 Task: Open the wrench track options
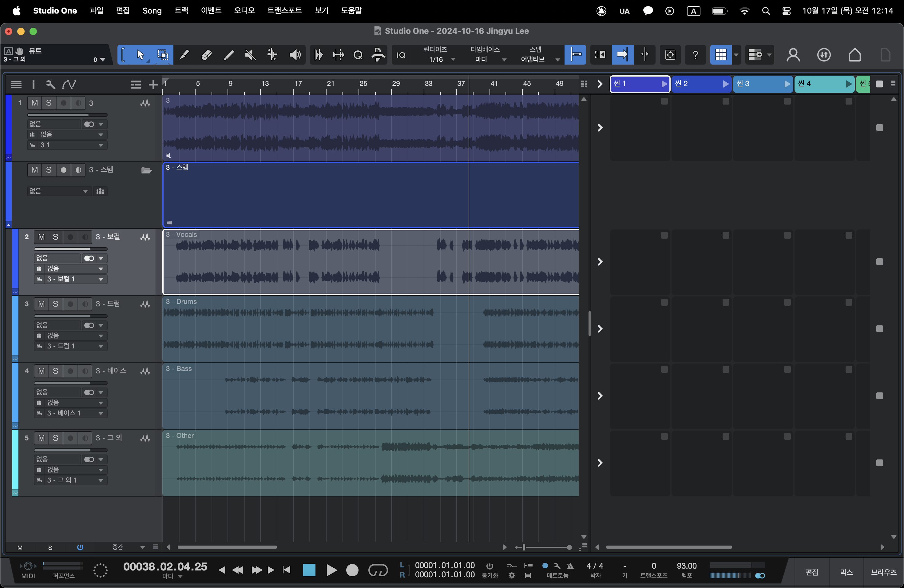click(50, 84)
